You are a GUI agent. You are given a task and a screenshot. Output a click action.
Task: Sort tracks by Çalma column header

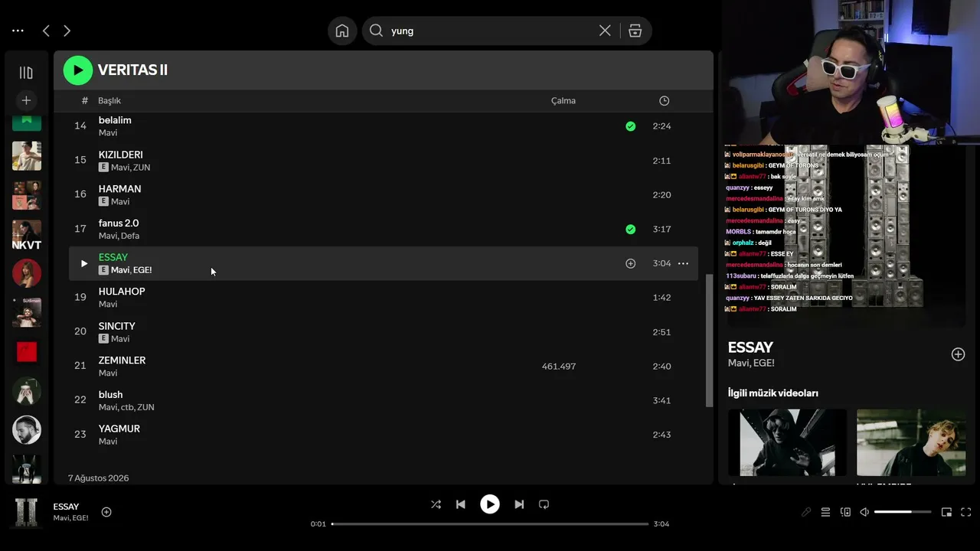[x=563, y=101]
